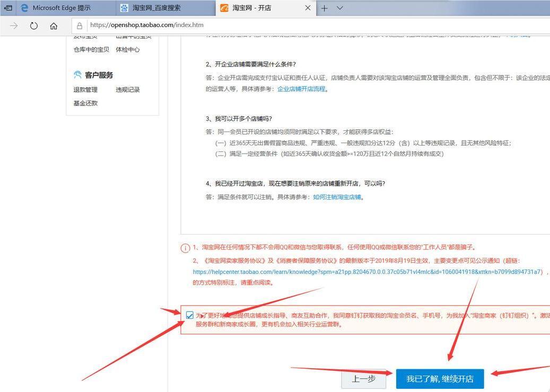Open the 企业店铺开店流程 link
This screenshot has width=550, height=392.
click(301, 89)
